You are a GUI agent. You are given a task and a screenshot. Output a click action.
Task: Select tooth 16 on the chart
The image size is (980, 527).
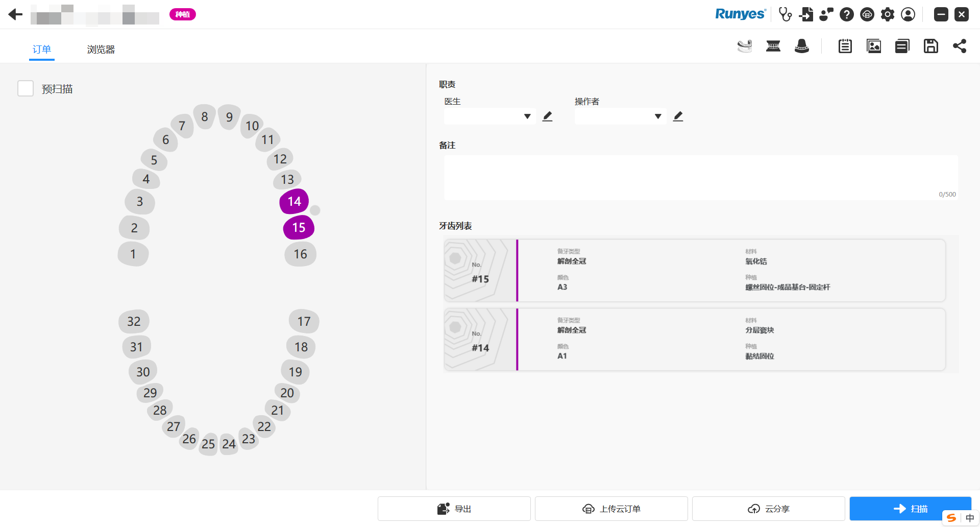click(300, 254)
